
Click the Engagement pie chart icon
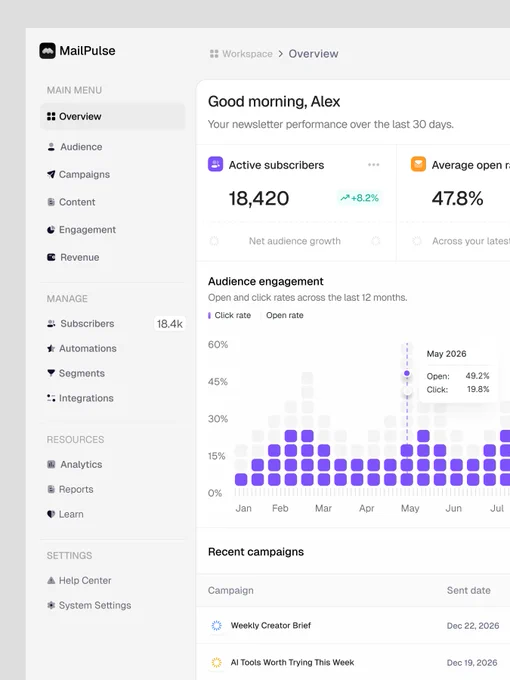(51, 230)
